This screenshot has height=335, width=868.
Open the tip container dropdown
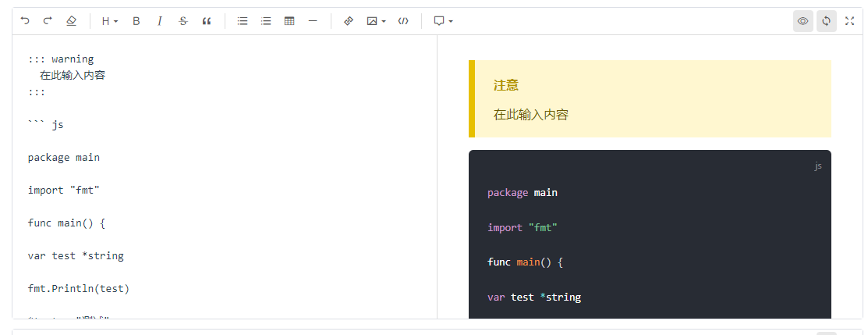click(444, 21)
